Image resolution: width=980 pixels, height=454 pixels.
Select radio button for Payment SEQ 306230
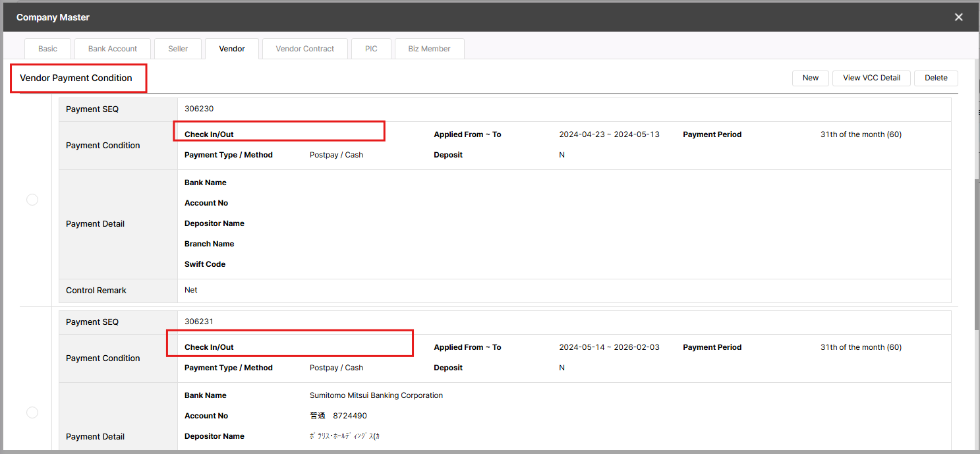(32, 200)
